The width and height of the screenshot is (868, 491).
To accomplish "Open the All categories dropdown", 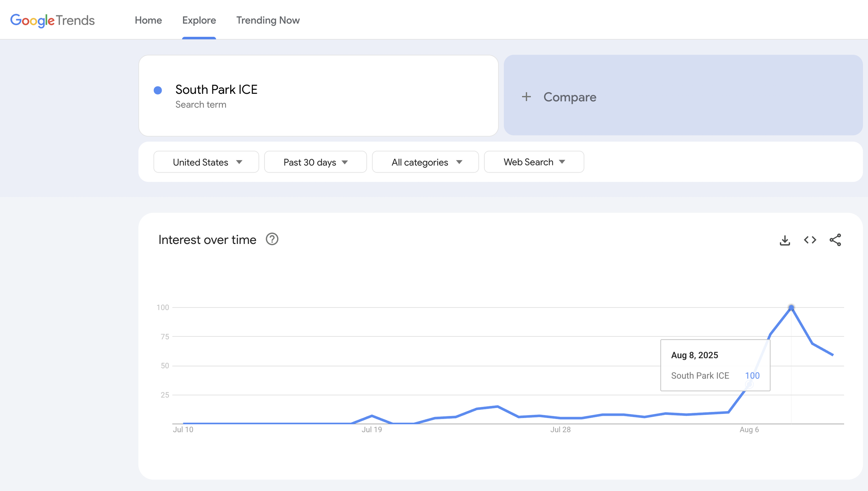I will 425,162.
